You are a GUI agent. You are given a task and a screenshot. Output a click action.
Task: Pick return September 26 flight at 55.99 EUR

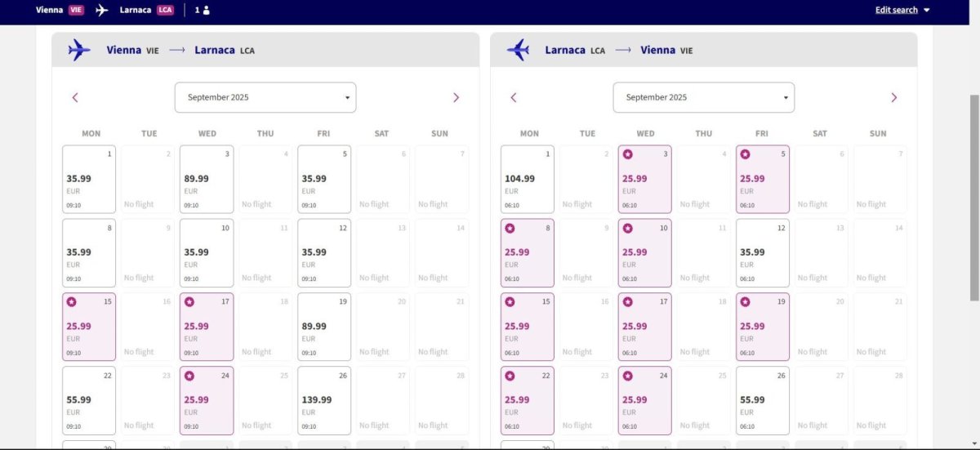tap(762, 400)
